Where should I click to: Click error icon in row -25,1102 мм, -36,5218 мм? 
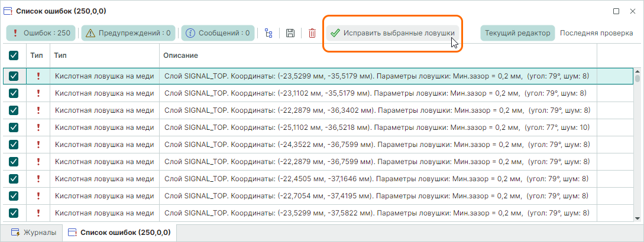coord(38,127)
